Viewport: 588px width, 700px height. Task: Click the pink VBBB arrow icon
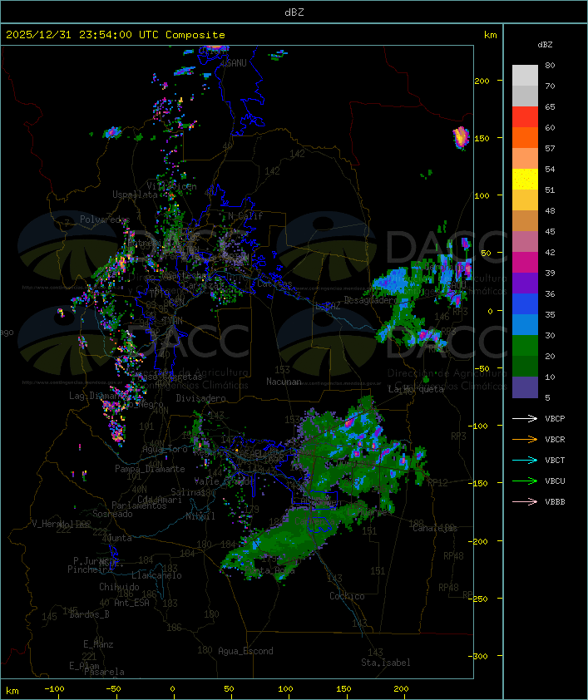coord(525,501)
